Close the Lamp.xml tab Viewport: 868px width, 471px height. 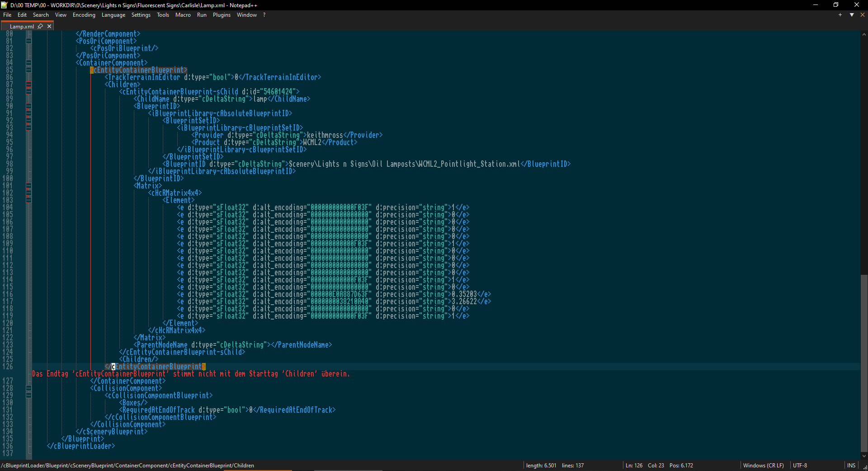coord(49,26)
